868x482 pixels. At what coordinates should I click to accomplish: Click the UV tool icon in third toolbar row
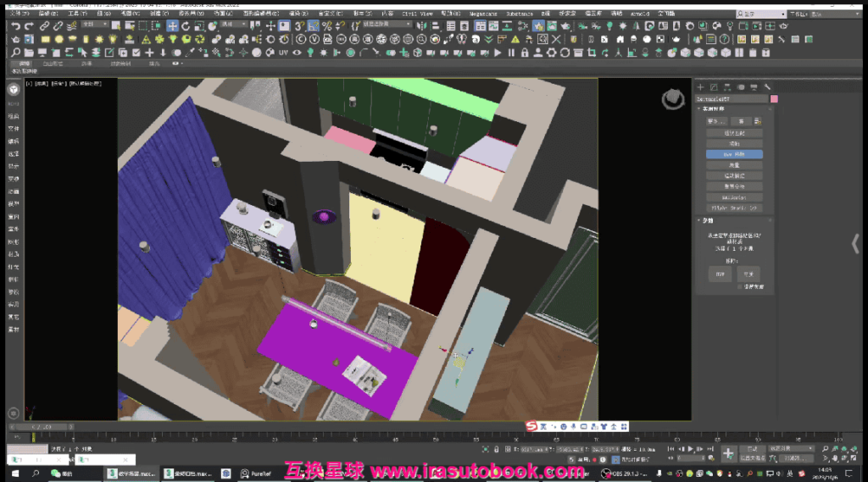click(283, 53)
